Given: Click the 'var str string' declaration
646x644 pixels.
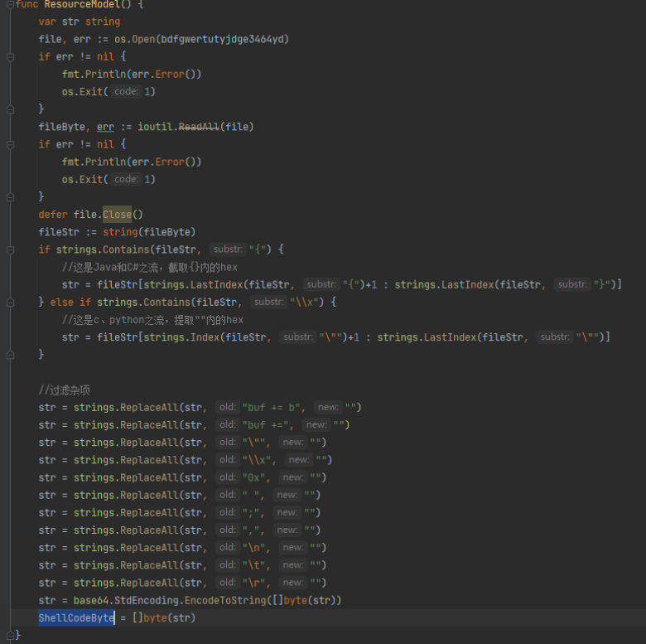Looking at the screenshot, I should tap(80, 22).
